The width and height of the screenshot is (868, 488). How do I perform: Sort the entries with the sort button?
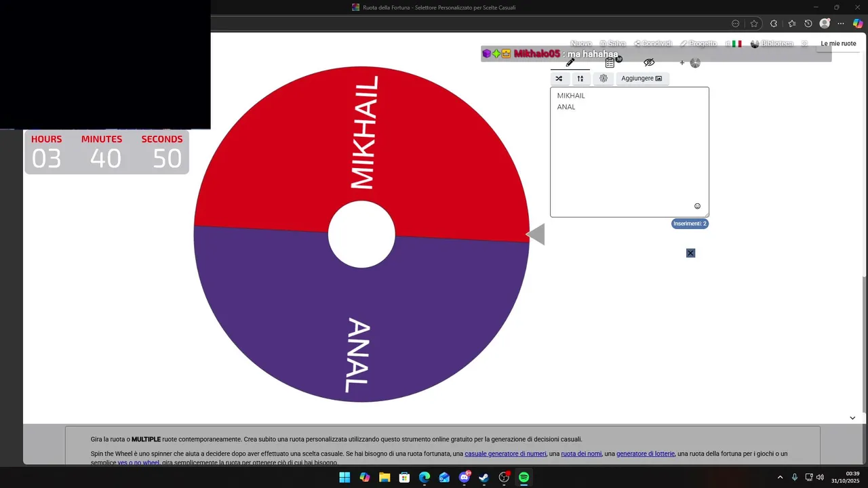pyautogui.click(x=580, y=79)
